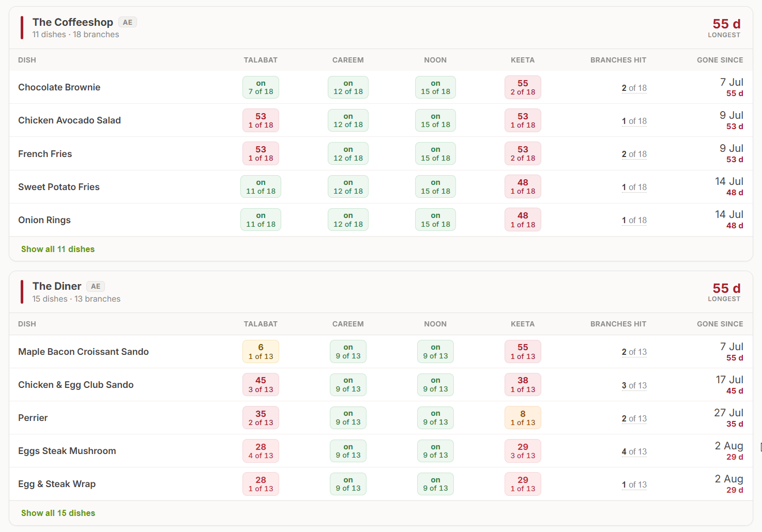
Task: Click The Coffeeshop's Careem column header
Action: click(348, 60)
